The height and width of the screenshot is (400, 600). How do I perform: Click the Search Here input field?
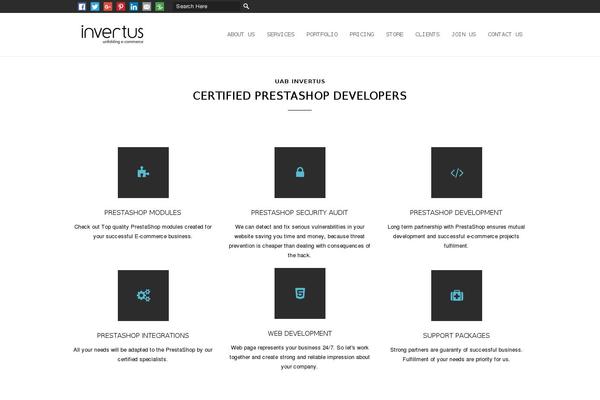tap(207, 6)
